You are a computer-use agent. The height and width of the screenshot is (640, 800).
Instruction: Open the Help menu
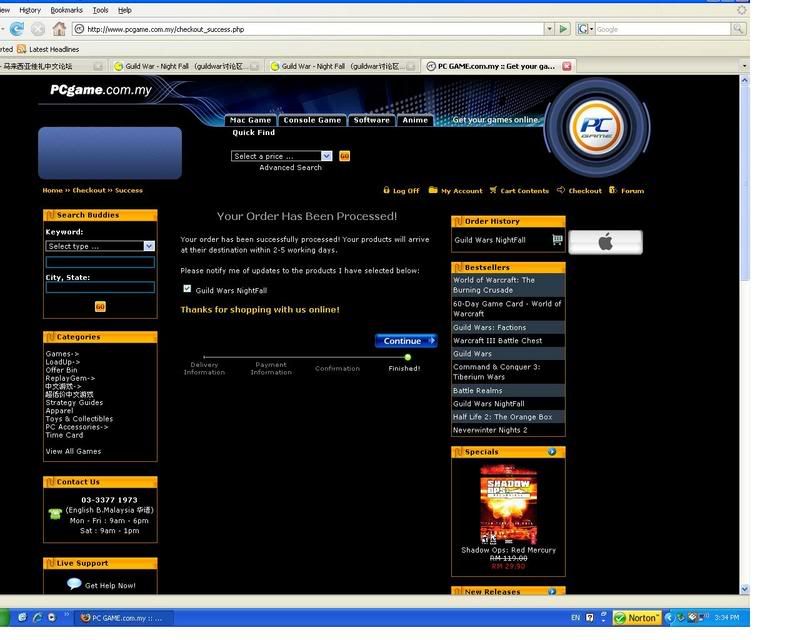[x=125, y=10]
